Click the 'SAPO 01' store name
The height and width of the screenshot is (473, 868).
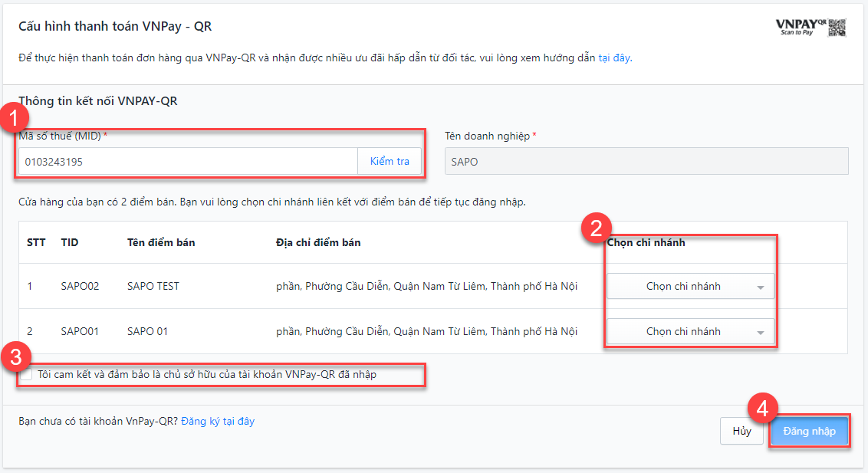pos(147,331)
